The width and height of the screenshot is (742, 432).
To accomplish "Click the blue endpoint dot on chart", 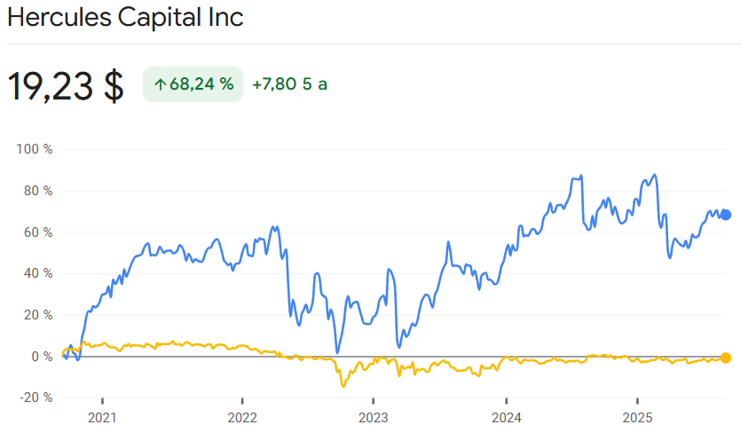I will (x=726, y=215).
